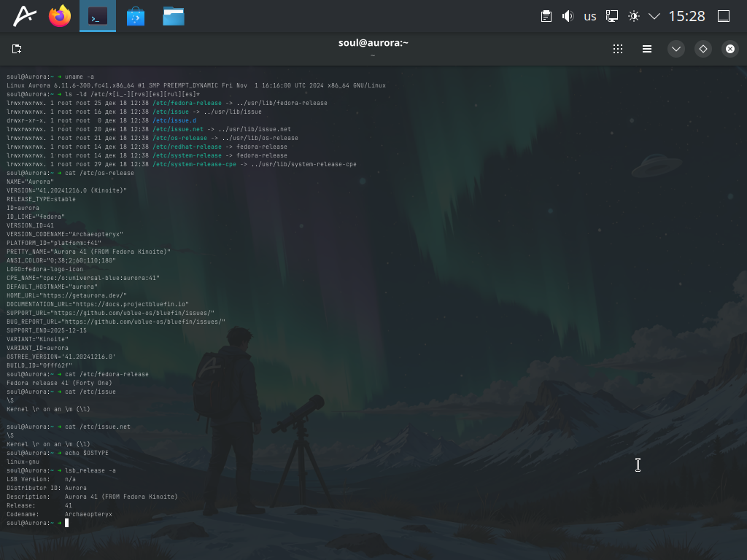Open the file manager folder icon

174,16
